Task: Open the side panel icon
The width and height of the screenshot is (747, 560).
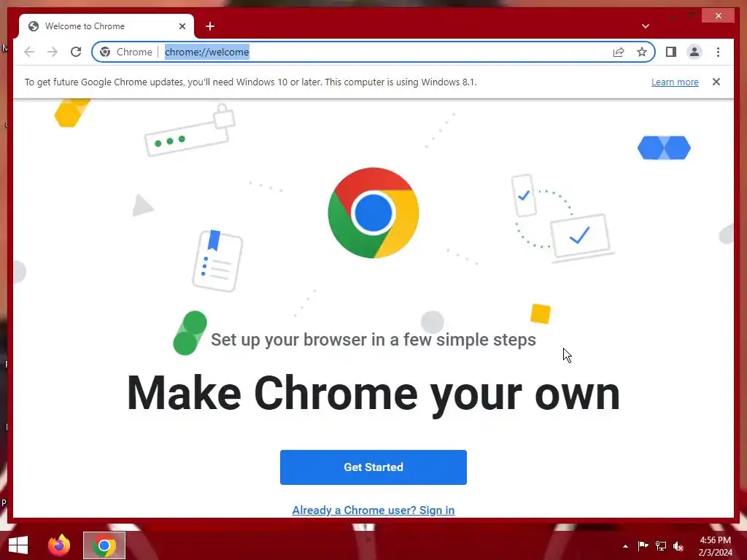Action: (671, 52)
